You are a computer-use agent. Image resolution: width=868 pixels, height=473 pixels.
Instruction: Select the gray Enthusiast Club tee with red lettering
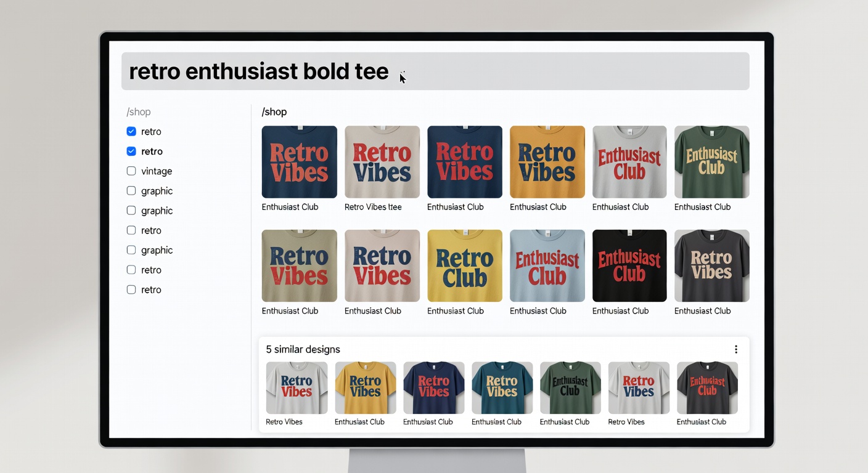pos(629,162)
